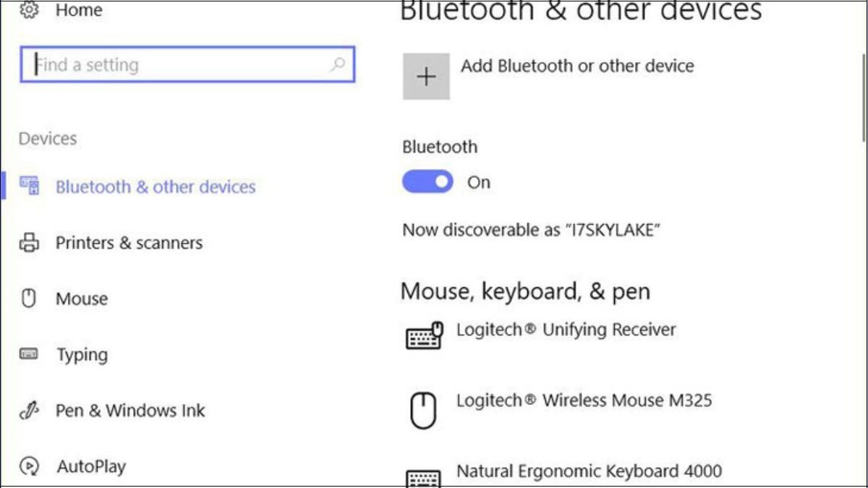
Task: Click Add Bluetooth or other device
Action: 576,66
